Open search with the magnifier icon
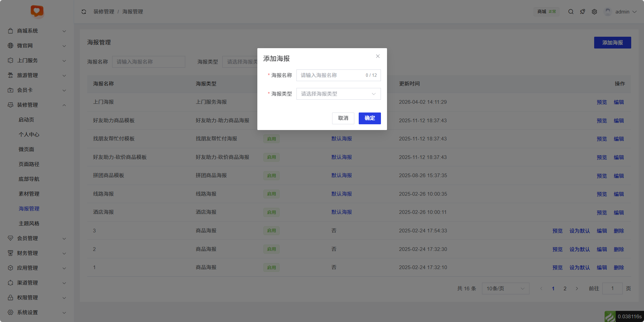644x322 pixels. coord(571,12)
